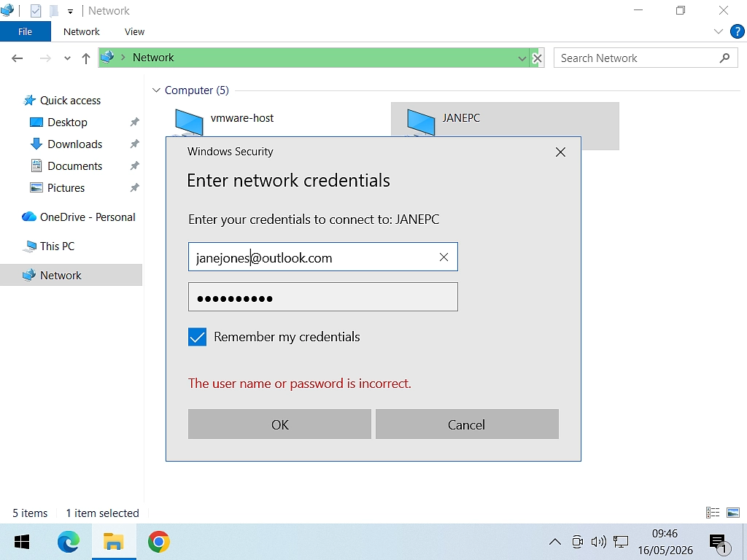Screen dimensions: 747x560
Task: Click Properties quick access toolbar icon
Action: click(36, 10)
